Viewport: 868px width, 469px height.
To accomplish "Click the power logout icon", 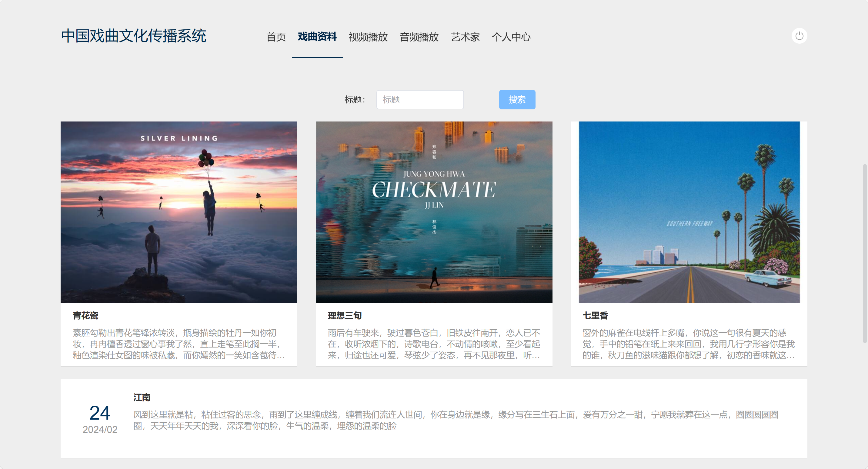I will click(x=799, y=36).
